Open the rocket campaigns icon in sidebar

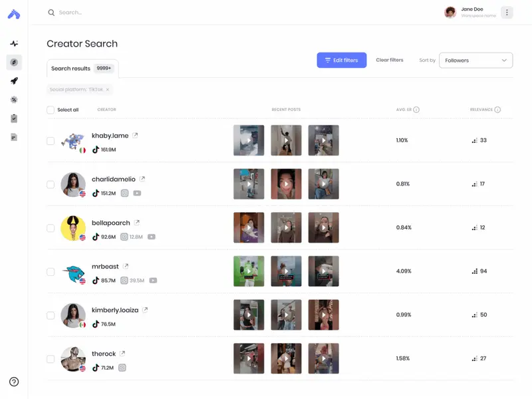14,81
